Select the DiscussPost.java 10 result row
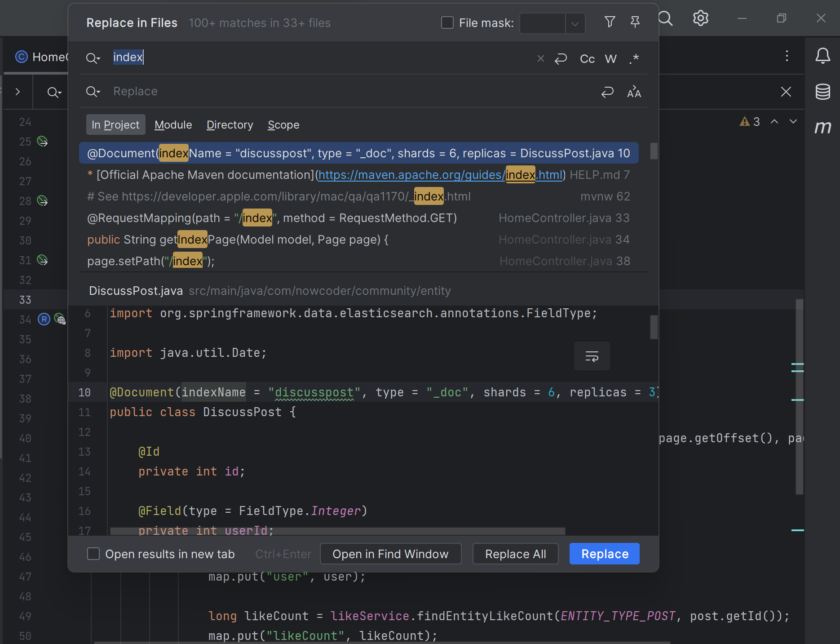This screenshot has width=840, height=644. pyautogui.click(x=358, y=153)
